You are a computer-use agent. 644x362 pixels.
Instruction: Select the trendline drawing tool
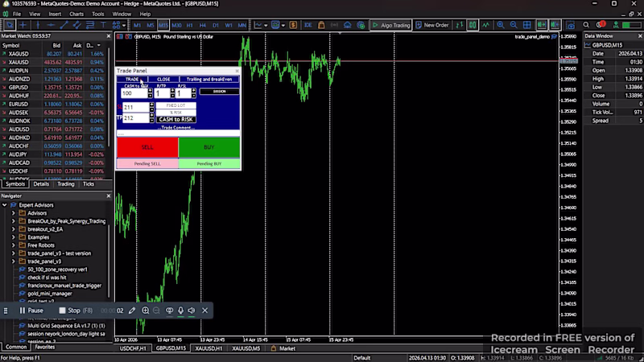(64, 25)
